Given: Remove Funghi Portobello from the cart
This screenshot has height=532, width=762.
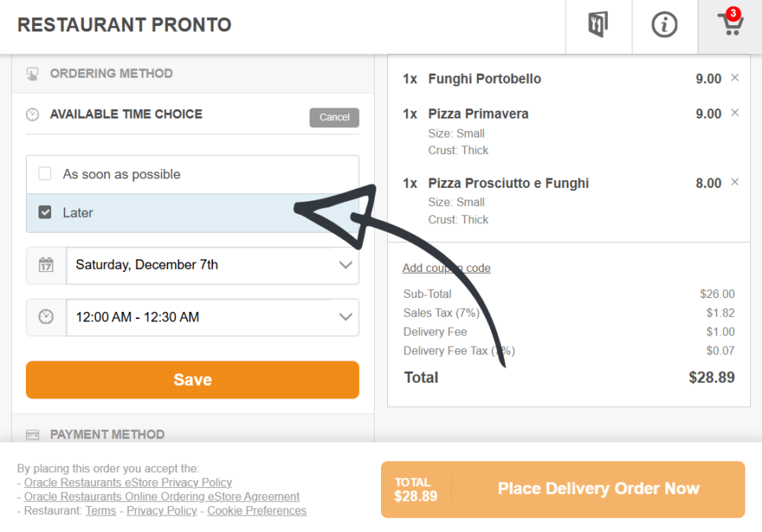Looking at the screenshot, I should 734,79.
